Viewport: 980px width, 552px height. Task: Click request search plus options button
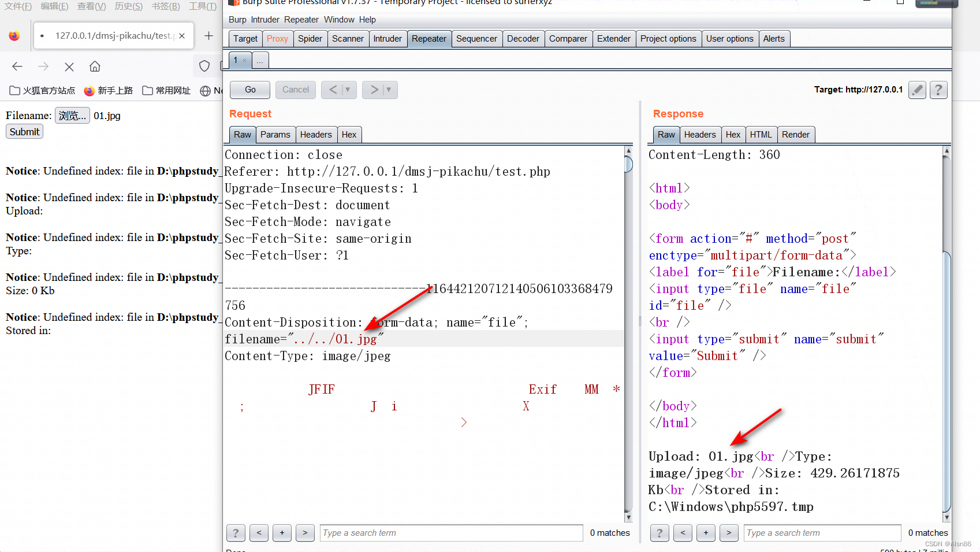coord(282,533)
